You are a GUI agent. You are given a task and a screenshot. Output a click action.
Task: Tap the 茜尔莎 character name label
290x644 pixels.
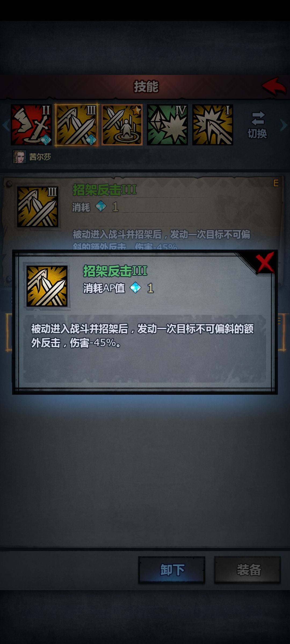click(40, 157)
